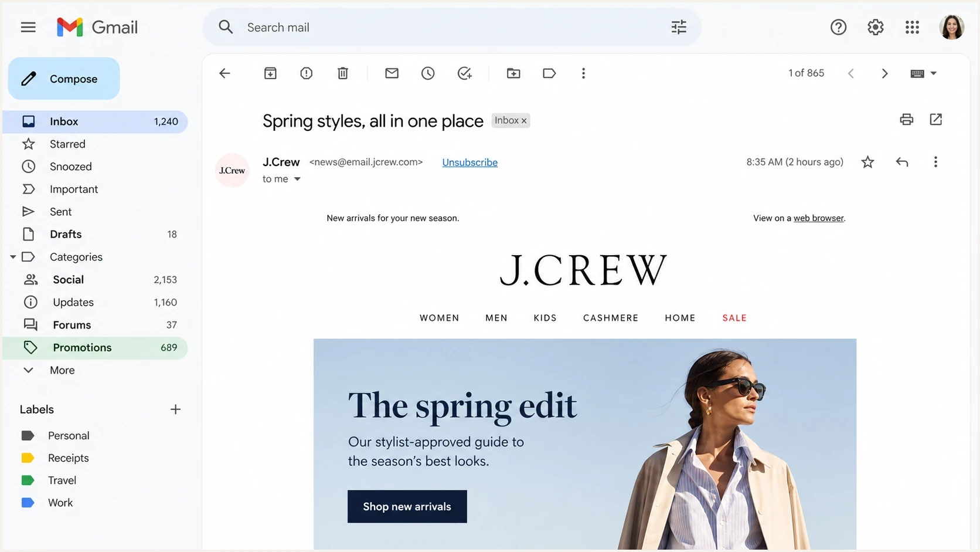Open the email in a new window
Image resolution: width=980 pixels, height=552 pixels.
point(936,120)
